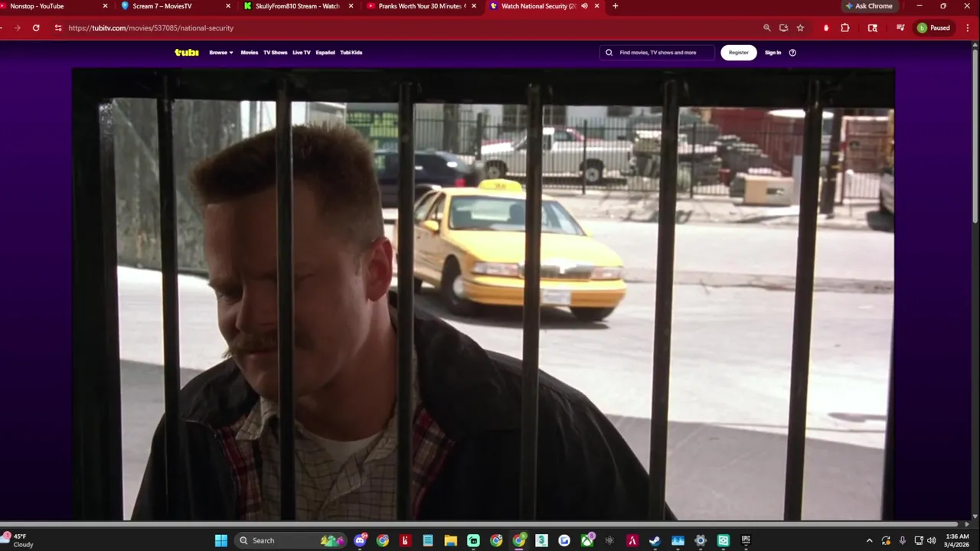Open File Explorer from the taskbar

451,540
